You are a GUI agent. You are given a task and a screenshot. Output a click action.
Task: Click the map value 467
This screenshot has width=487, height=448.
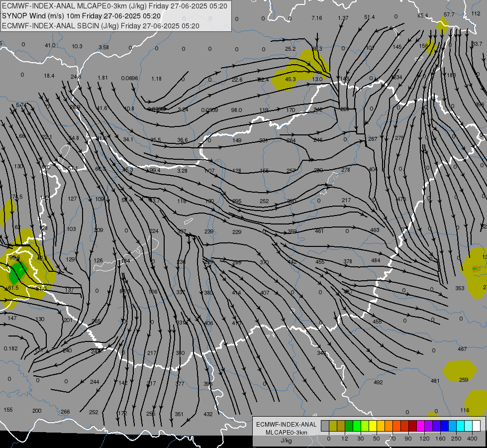pos(462,349)
